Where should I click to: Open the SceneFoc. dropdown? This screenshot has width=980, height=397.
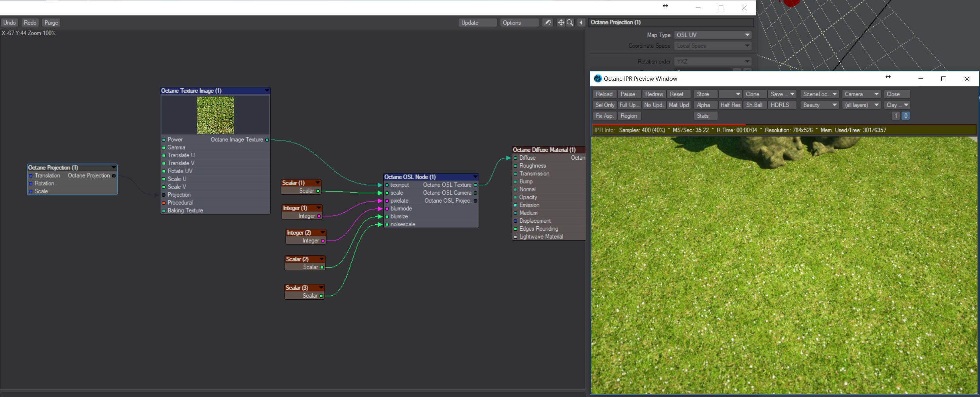[820, 94]
